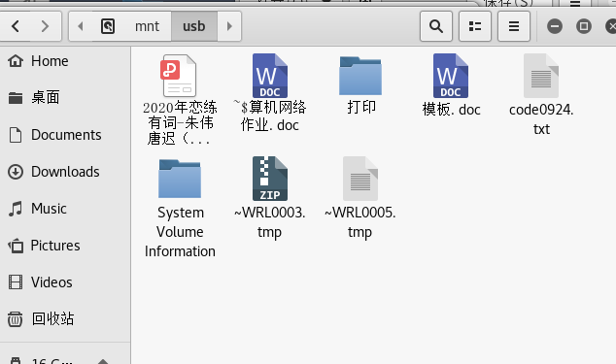Select the ~WRL0005.tmp file icon
This screenshot has width=616, height=364.
pos(360,179)
